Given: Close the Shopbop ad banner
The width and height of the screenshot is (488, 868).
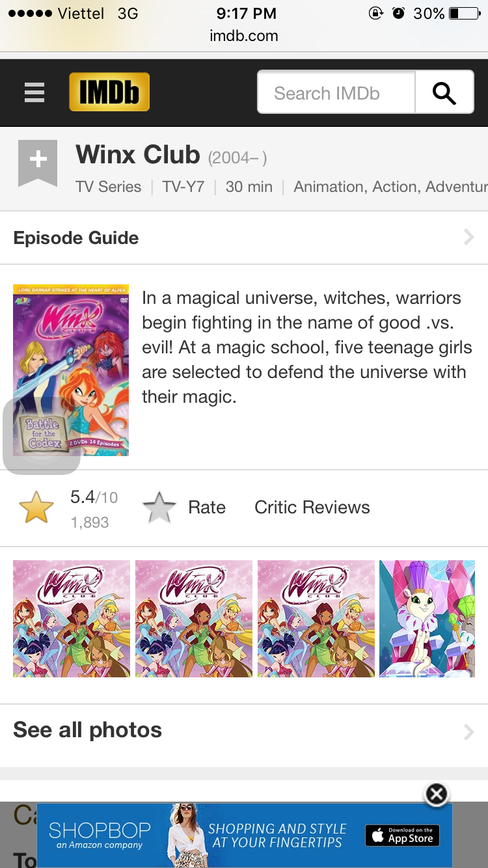Looking at the screenshot, I should [x=437, y=794].
